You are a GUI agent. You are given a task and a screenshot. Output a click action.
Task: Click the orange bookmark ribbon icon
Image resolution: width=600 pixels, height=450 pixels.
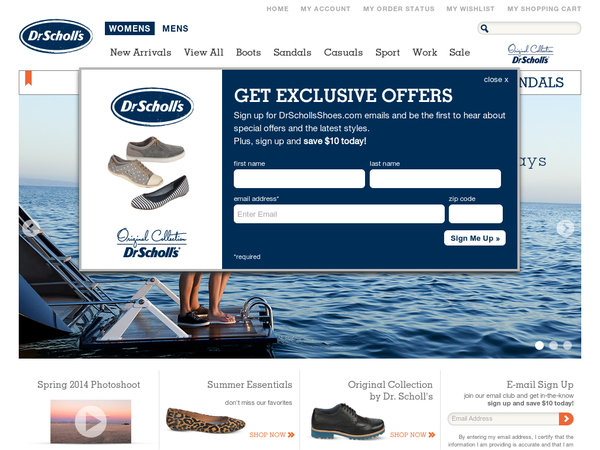[x=28, y=78]
